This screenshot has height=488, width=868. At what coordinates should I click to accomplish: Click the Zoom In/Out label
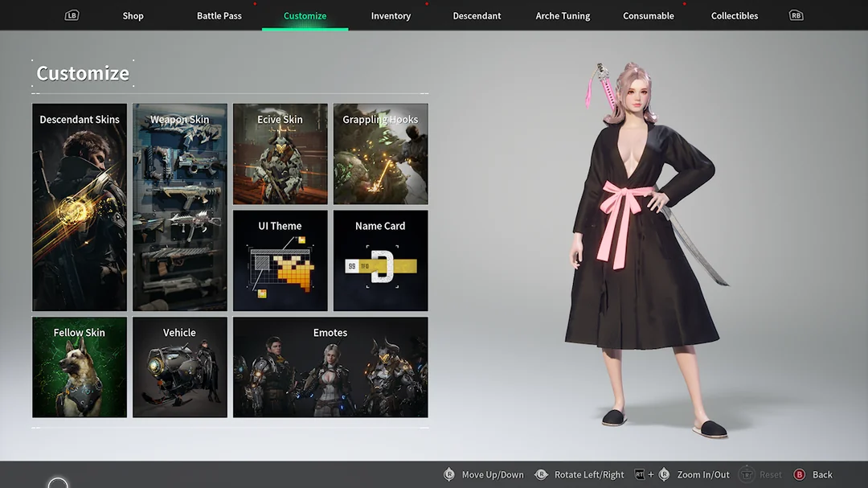point(703,474)
